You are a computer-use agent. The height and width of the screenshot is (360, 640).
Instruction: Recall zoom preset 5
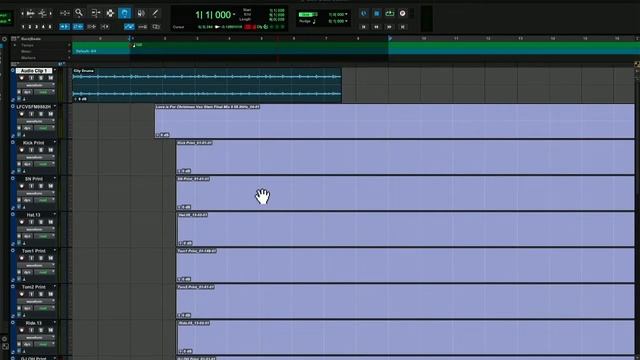point(50,27)
